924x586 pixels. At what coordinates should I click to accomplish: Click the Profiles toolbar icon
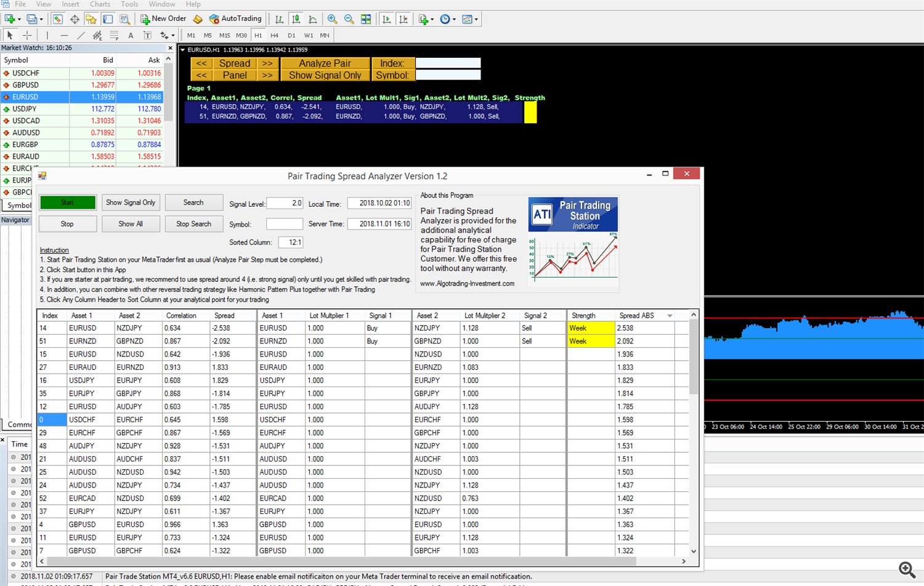tap(32, 19)
